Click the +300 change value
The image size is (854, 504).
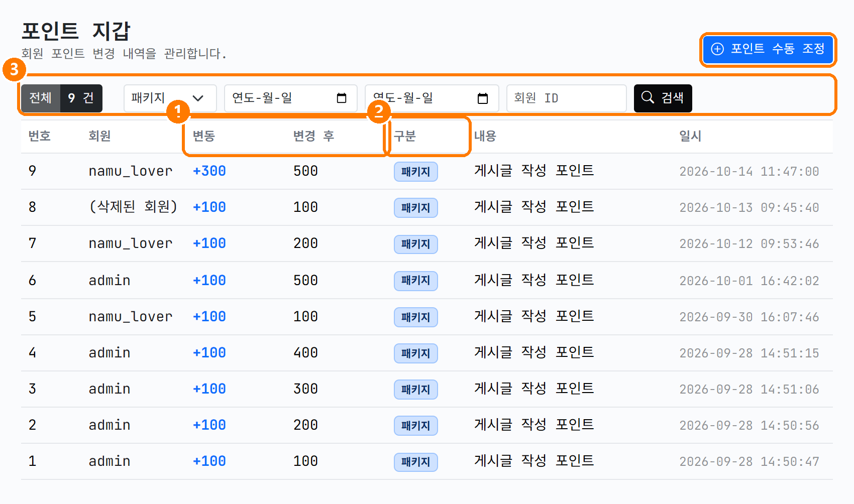click(209, 171)
